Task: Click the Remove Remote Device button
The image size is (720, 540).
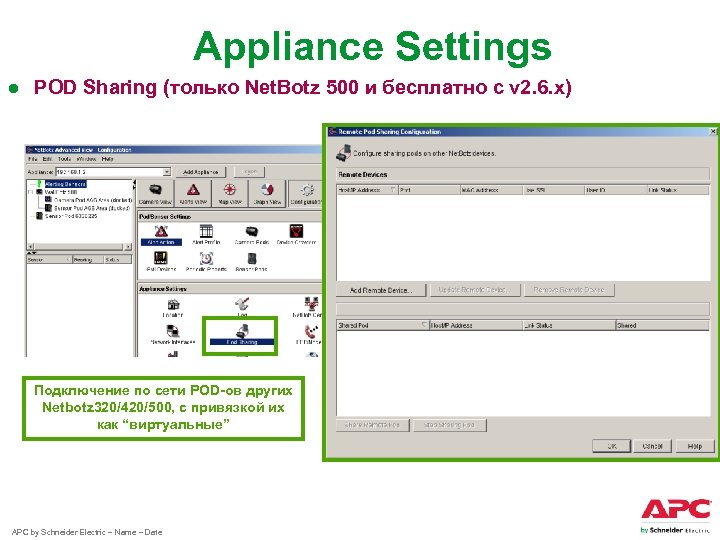Action: point(569,290)
